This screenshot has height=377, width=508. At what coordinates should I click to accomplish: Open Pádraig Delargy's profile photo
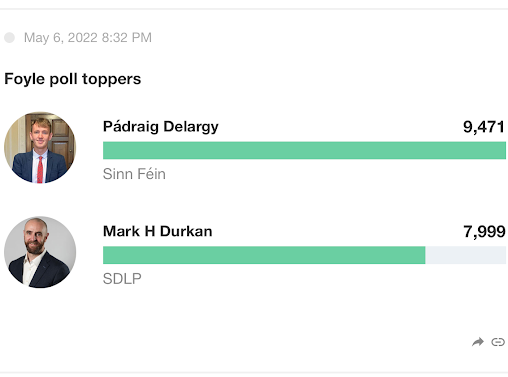(x=40, y=147)
